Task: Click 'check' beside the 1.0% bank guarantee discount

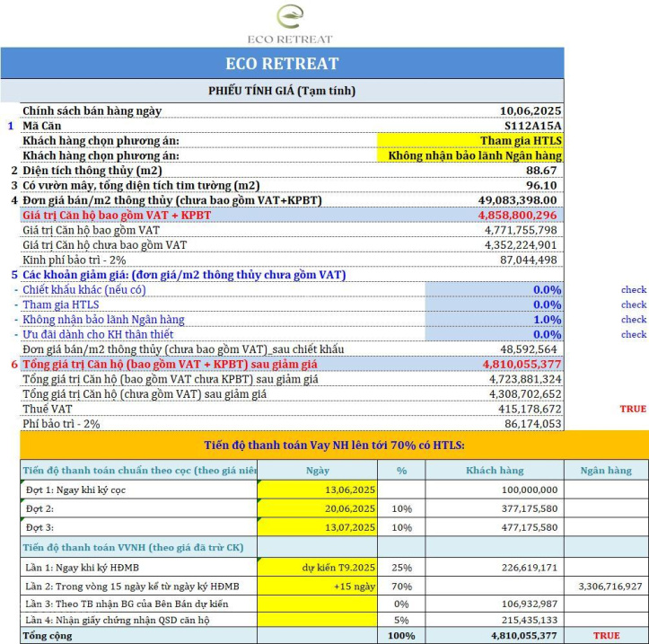Action: point(633,319)
